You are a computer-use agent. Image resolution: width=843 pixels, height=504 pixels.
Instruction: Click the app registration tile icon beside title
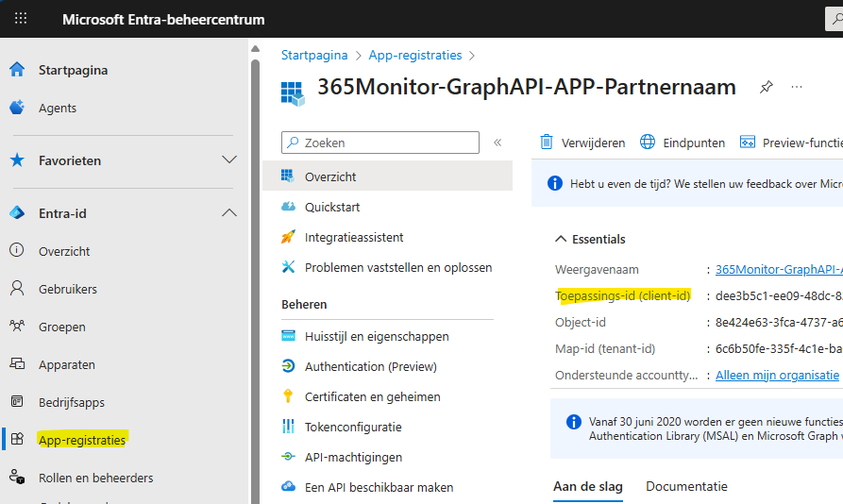tap(293, 93)
